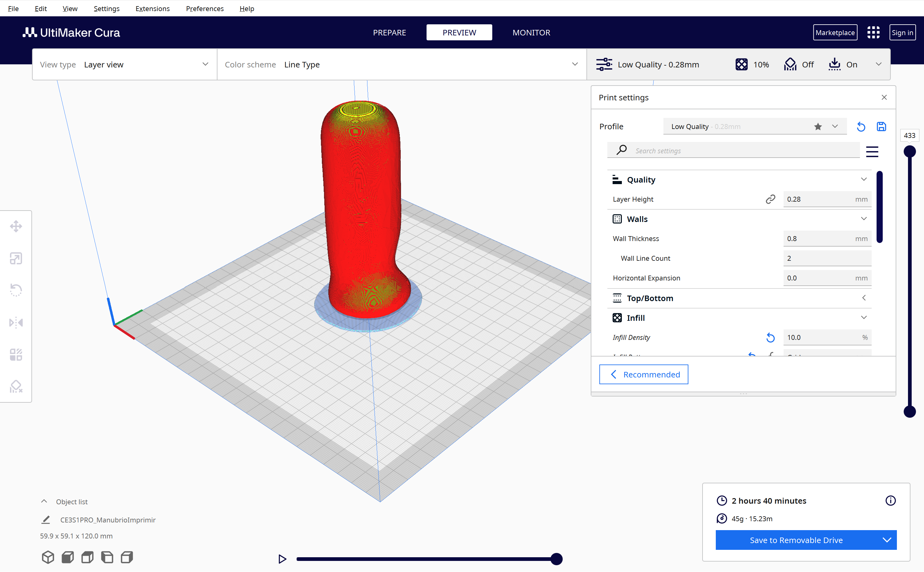Screen dimensions: 924x572
Task: Switch to right side camera view cube
Action: pos(127,557)
